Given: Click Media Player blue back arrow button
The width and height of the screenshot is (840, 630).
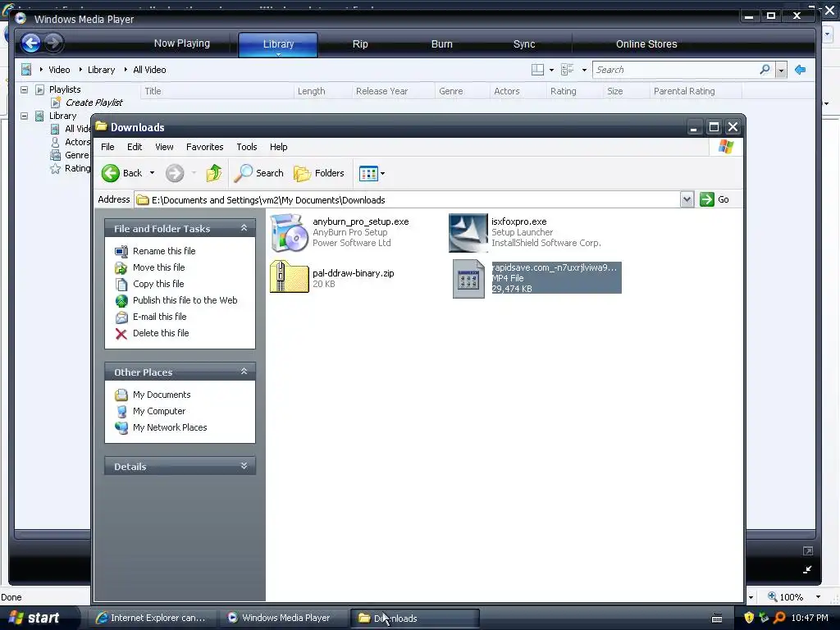Looking at the screenshot, I should [31, 43].
